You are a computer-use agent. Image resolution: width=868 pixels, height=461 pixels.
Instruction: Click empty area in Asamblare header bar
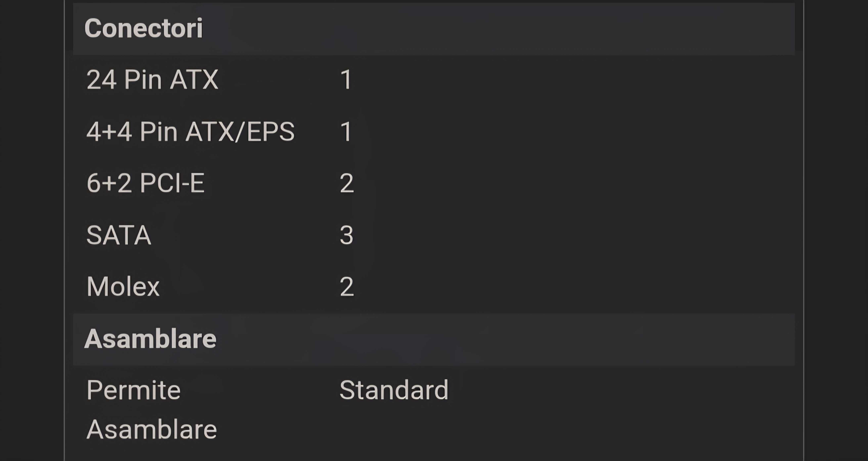tap(506, 340)
